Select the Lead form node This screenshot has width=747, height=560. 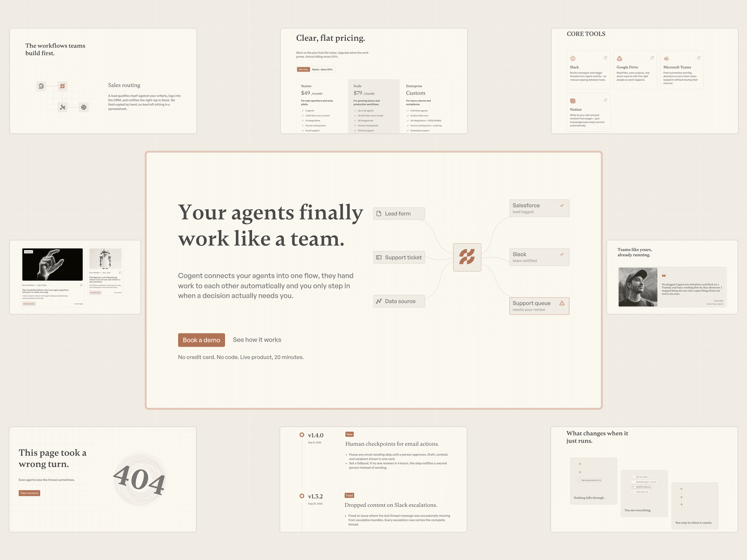pyautogui.click(x=399, y=214)
